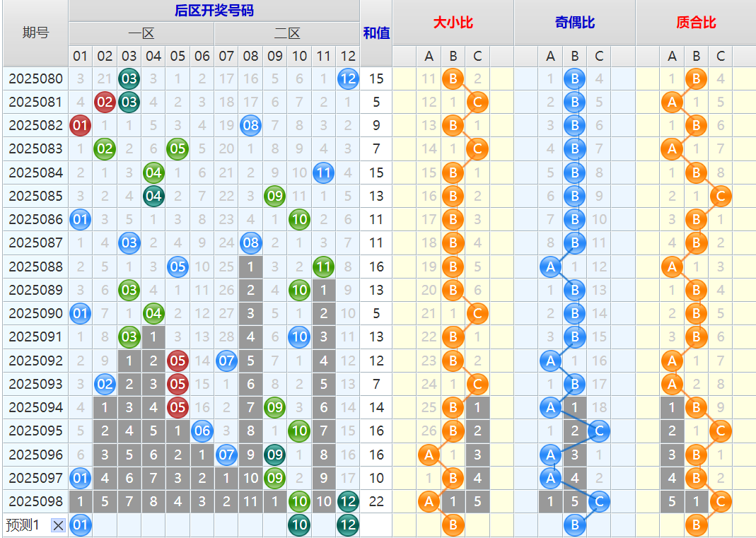Select the teal 12 ball in row 2025098
756x538 pixels.
click(348, 501)
